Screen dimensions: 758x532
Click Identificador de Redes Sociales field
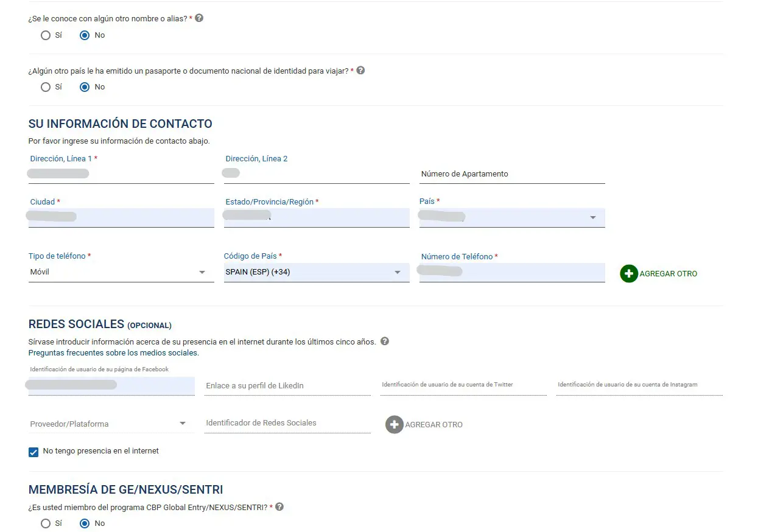(287, 423)
